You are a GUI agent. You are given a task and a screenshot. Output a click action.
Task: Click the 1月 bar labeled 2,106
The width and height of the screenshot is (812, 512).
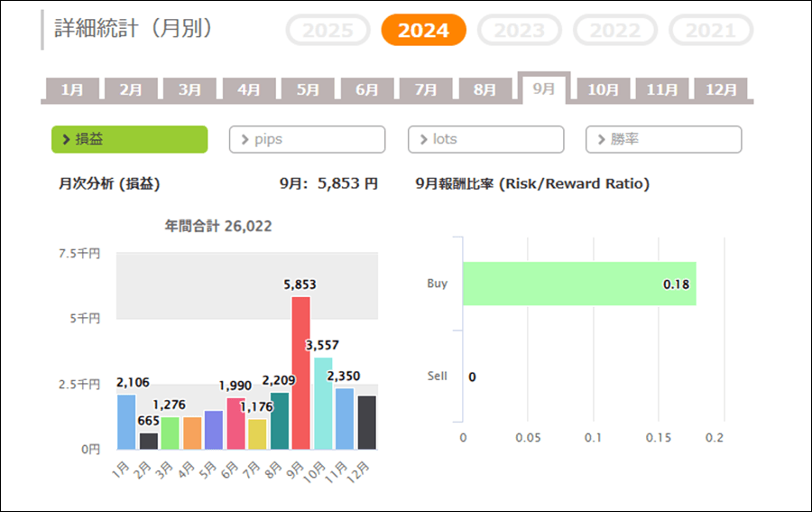(126, 422)
